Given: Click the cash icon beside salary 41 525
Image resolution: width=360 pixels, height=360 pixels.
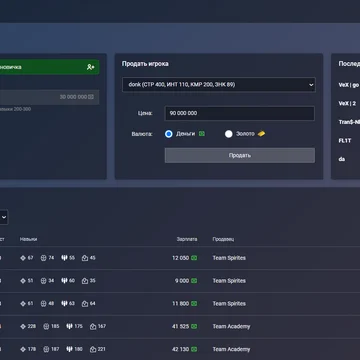Looking at the screenshot, I should click(194, 326).
